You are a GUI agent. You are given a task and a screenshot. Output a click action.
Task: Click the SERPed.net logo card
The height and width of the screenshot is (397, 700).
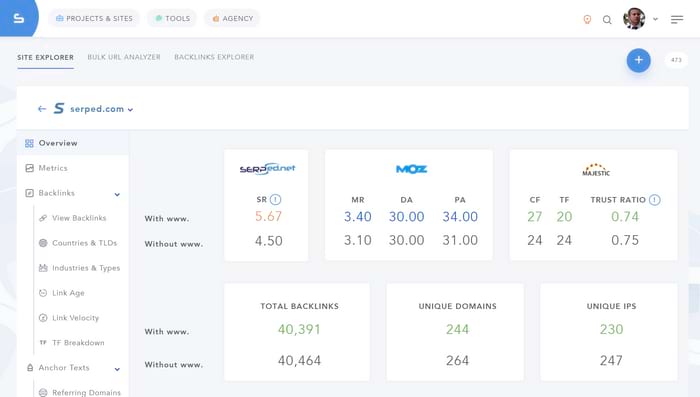coord(267,169)
